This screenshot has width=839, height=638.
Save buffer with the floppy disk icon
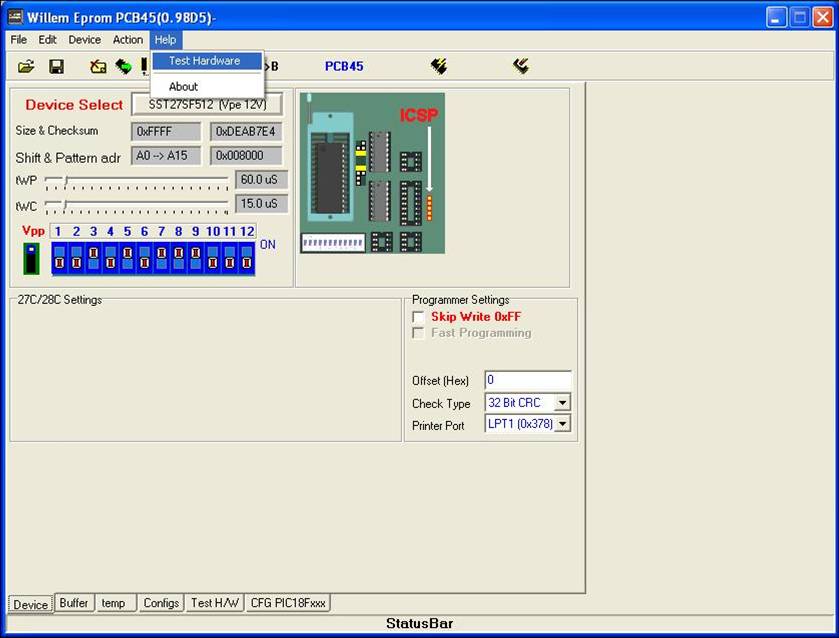(x=56, y=66)
